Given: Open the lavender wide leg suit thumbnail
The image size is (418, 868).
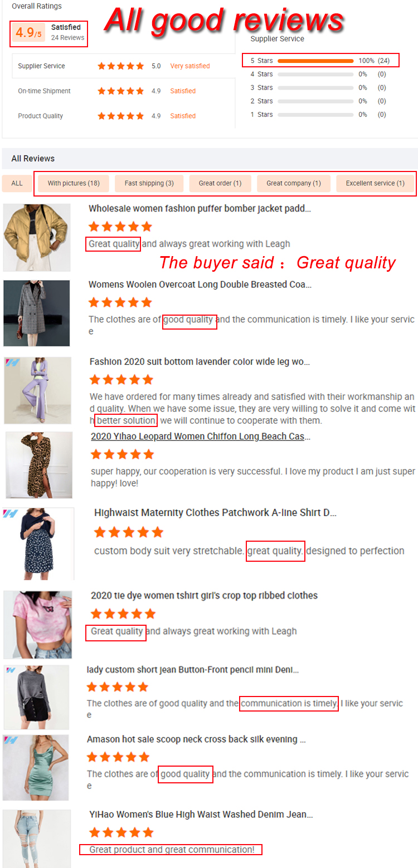Looking at the screenshot, I should pyautogui.click(x=37, y=390).
